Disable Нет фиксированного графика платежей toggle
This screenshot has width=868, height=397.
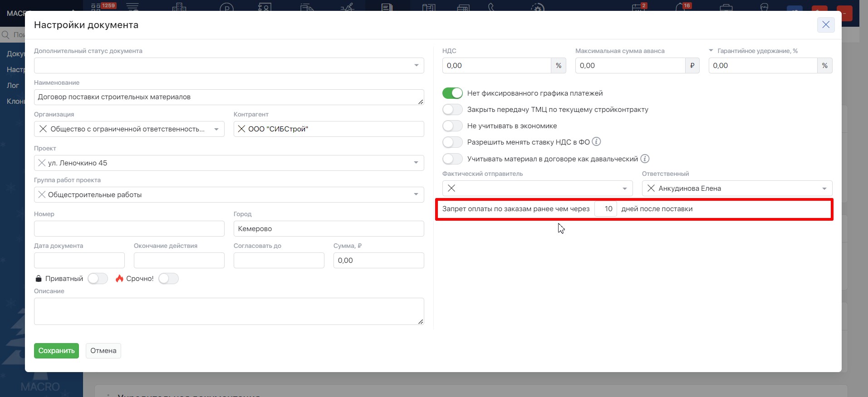click(x=452, y=93)
